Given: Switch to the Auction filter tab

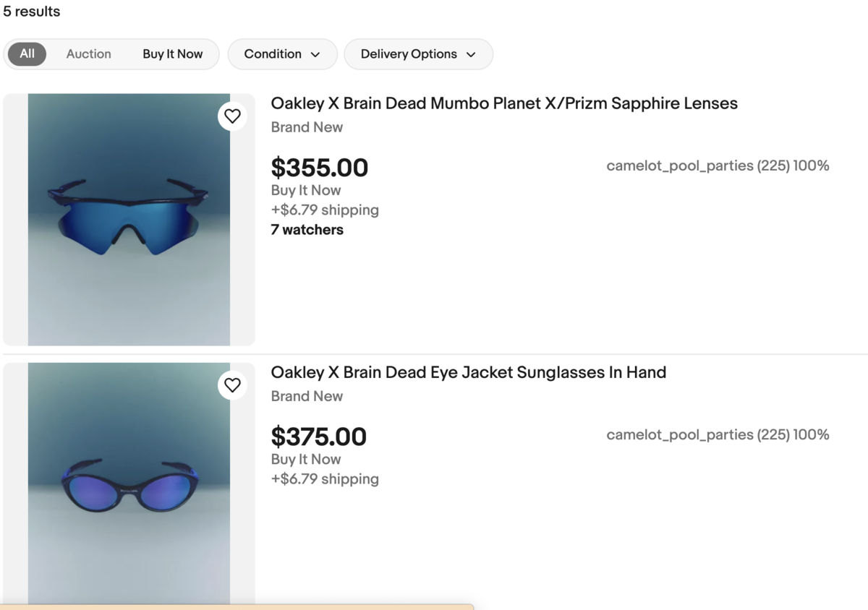Looking at the screenshot, I should click(88, 54).
